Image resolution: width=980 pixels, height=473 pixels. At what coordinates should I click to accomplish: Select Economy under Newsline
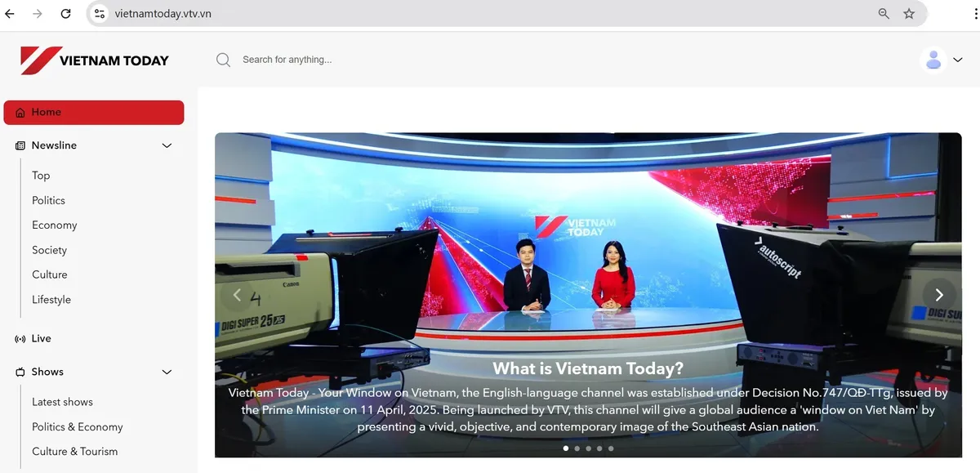(55, 225)
